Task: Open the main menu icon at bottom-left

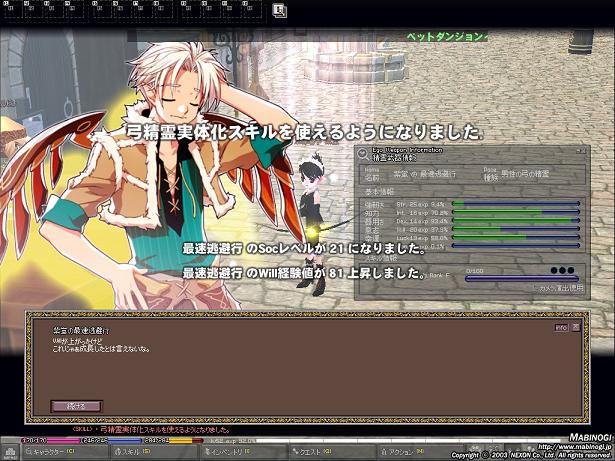Action: (10, 453)
